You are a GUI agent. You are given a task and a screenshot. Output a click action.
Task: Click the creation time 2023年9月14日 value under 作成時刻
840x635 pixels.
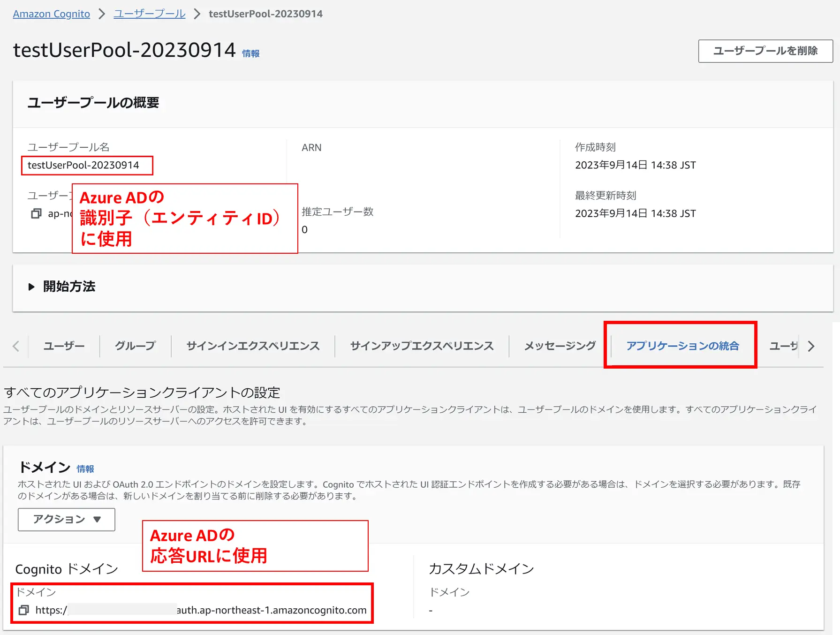[636, 165]
